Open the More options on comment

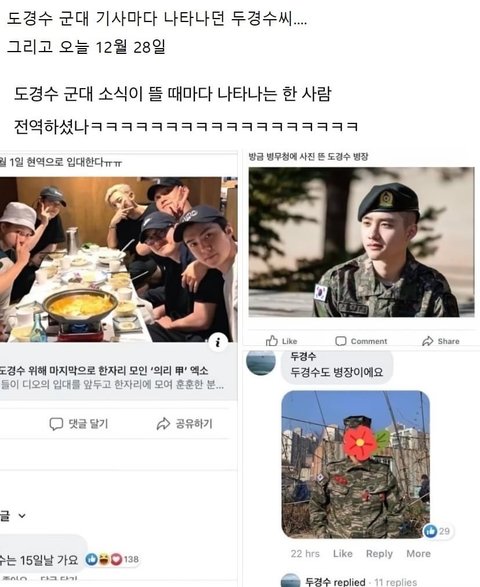click(418, 553)
